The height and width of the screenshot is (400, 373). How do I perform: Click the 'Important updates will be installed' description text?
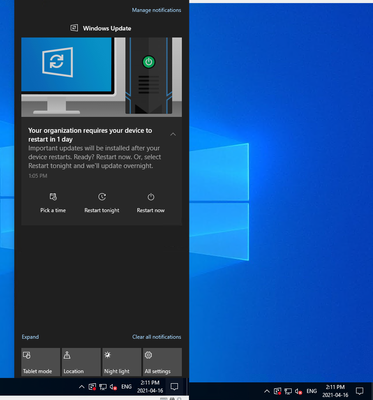[95, 157]
